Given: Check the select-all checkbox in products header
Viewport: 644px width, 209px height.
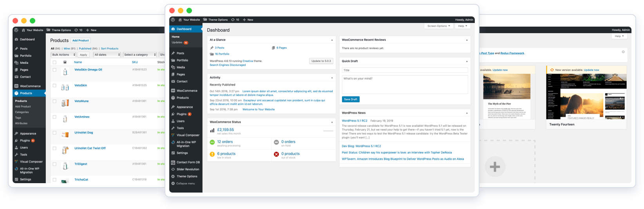Looking at the screenshot, I should (x=54, y=62).
